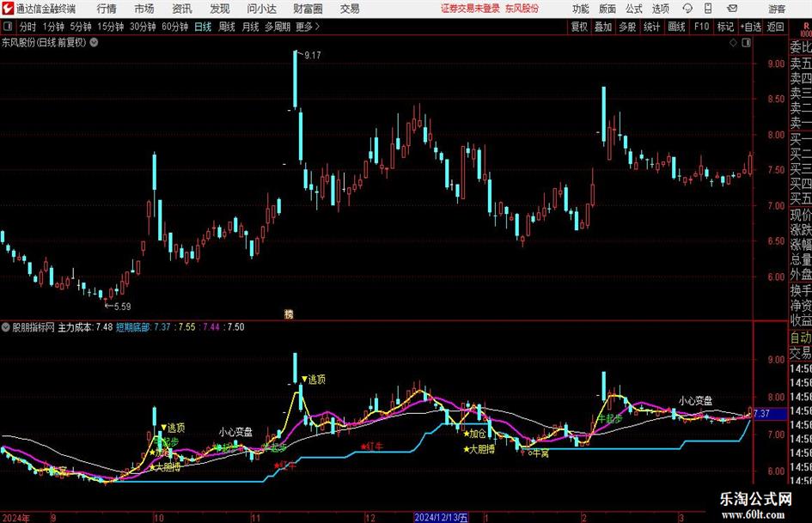Click the 证券交易未登录 login link
This screenshot has width=812, height=523.
pyautogui.click(x=470, y=9)
